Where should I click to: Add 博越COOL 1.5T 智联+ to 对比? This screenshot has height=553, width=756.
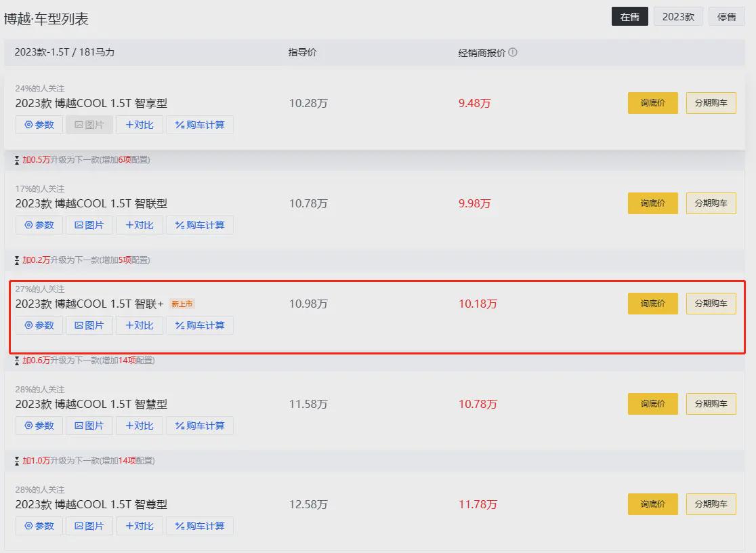click(140, 325)
